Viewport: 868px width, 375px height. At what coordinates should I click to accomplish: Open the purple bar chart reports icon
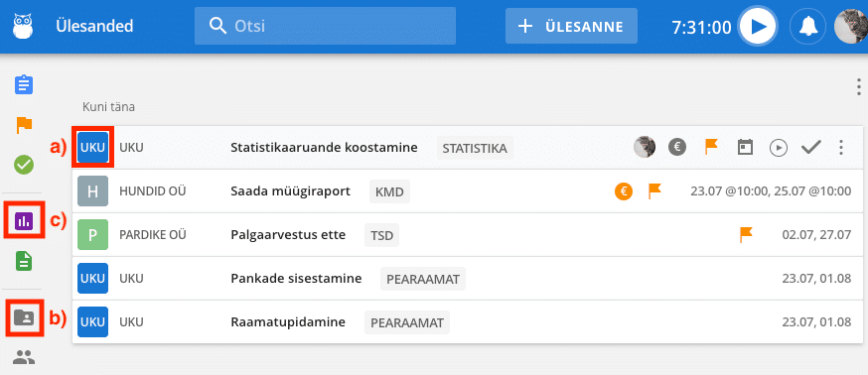[x=24, y=221]
